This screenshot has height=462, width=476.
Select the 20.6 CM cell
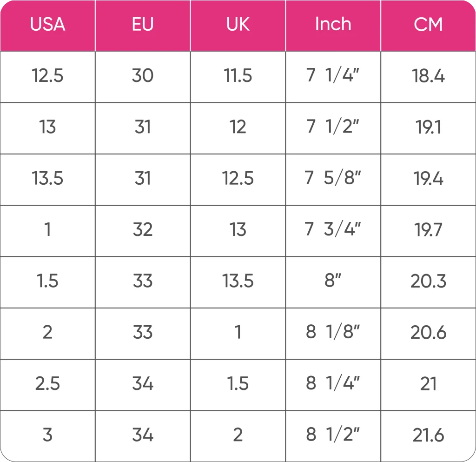pyautogui.click(x=428, y=333)
